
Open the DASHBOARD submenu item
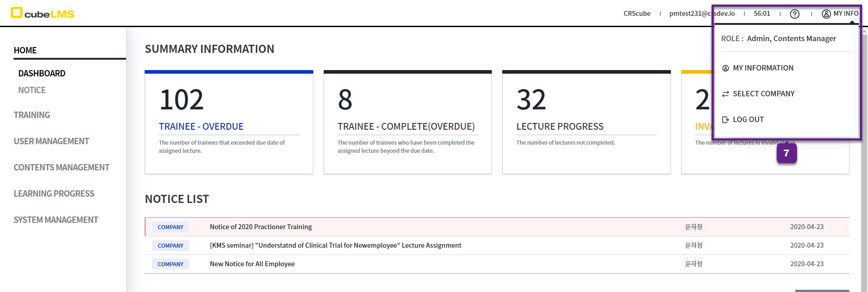click(42, 73)
